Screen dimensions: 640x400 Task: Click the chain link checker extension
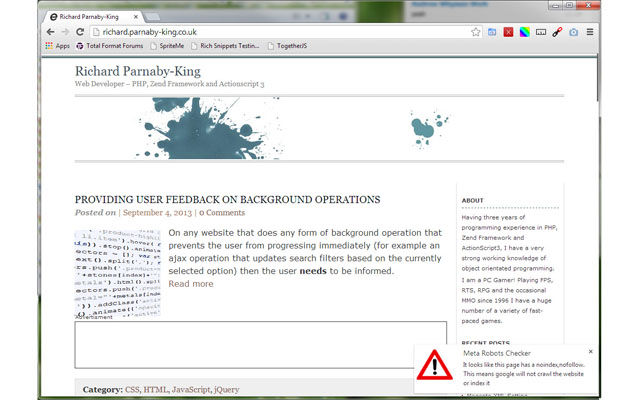click(557, 32)
